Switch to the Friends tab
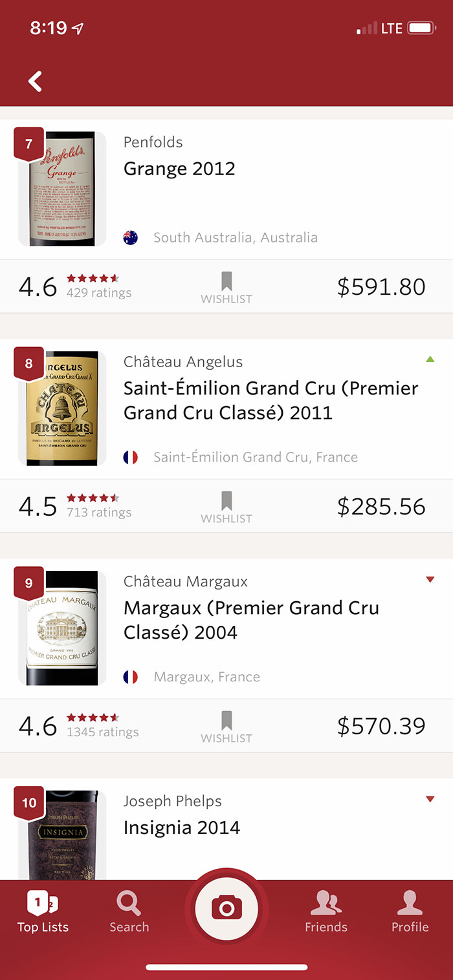 (x=326, y=911)
